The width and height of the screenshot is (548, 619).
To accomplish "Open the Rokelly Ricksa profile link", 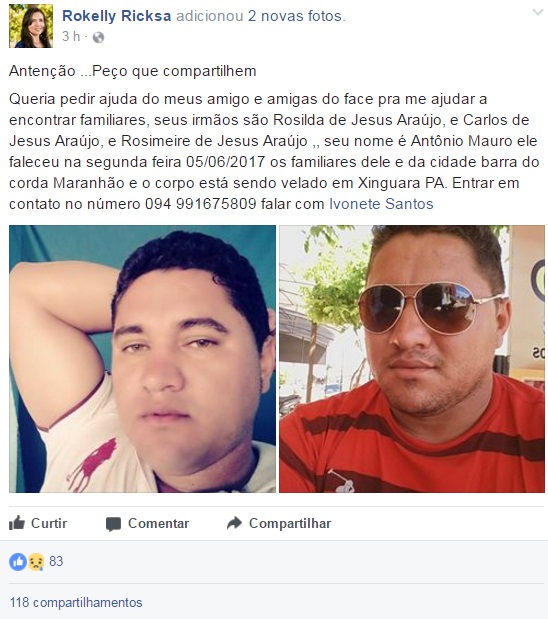I will click(116, 16).
